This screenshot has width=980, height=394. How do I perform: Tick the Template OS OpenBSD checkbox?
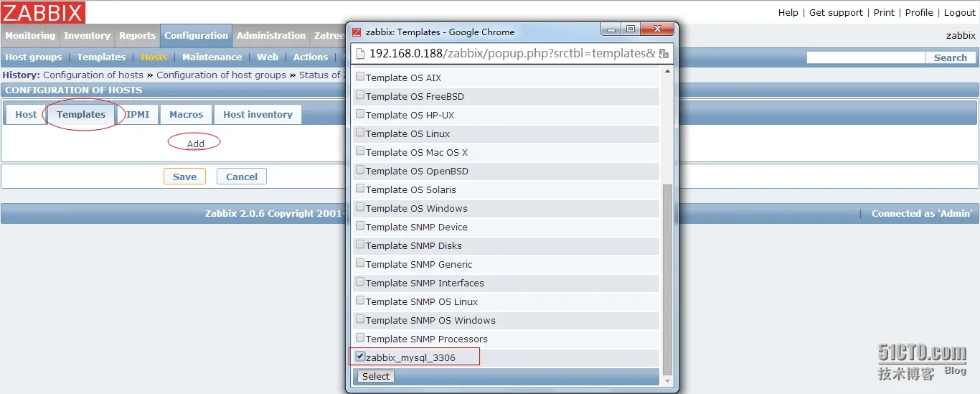point(360,170)
